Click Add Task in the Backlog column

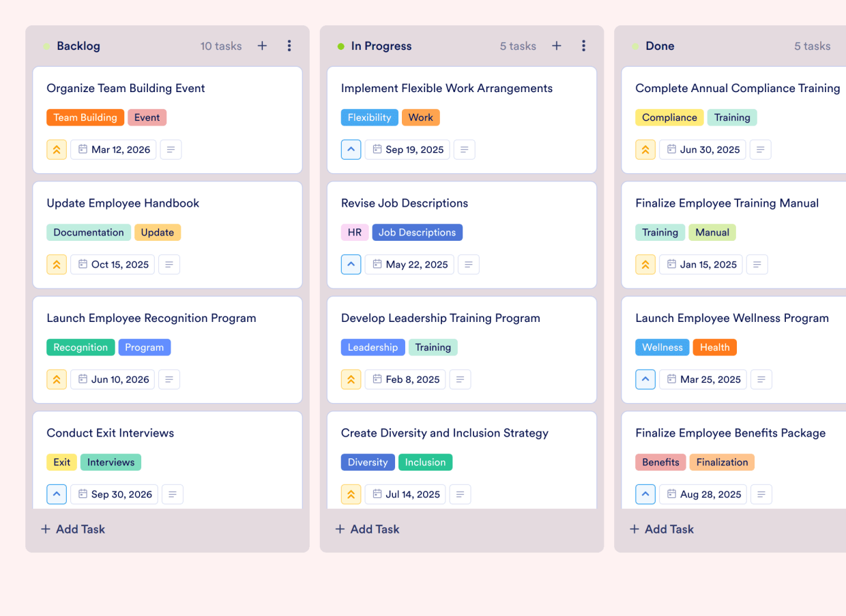tap(72, 529)
